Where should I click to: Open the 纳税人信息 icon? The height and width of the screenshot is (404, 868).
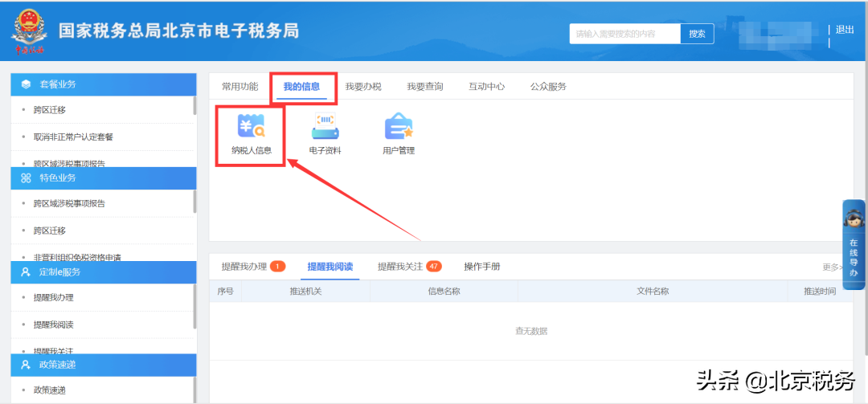click(251, 129)
